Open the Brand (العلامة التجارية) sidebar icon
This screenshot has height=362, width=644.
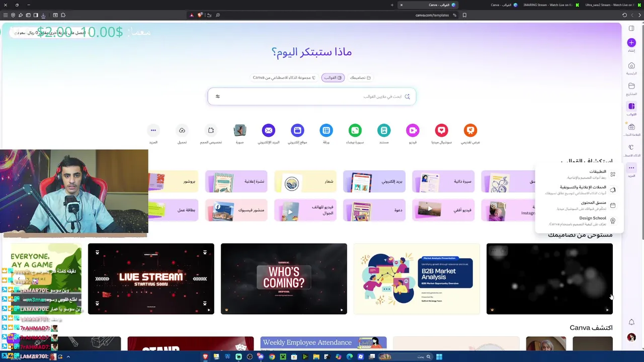point(631,127)
